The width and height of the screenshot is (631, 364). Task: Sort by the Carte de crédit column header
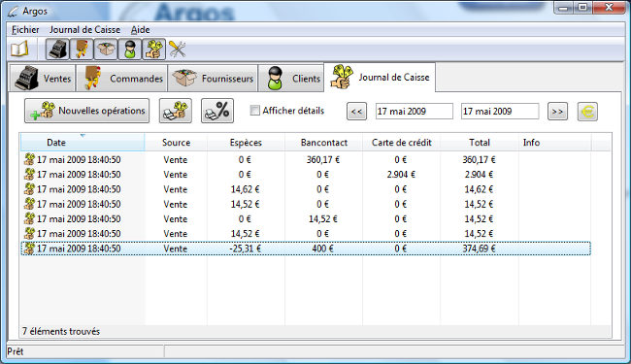[x=402, y=143]
